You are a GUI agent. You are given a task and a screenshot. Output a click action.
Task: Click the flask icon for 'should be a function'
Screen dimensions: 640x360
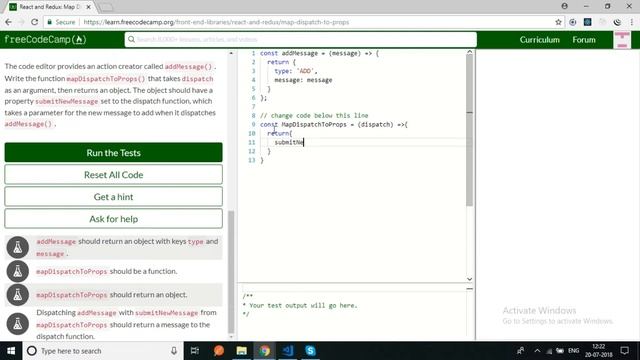coord(18,271)
